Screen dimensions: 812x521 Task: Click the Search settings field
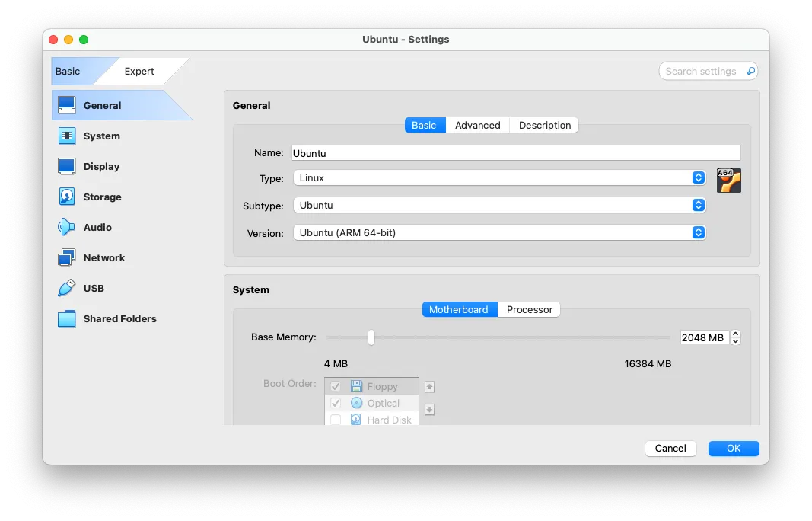point(708,71)
